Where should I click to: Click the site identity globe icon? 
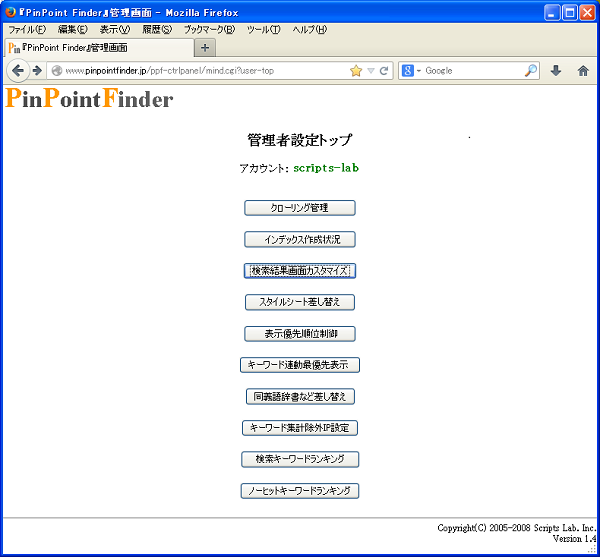[57, 71]
